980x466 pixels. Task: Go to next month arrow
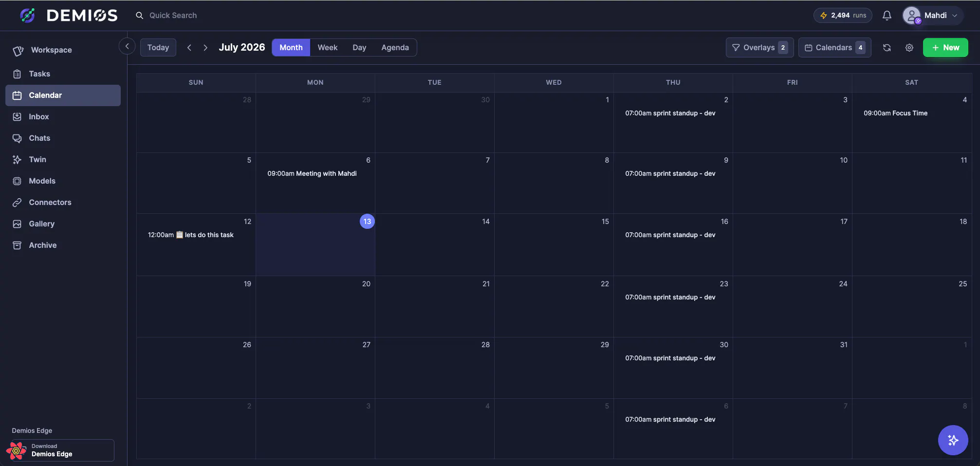tap(205, 48)
